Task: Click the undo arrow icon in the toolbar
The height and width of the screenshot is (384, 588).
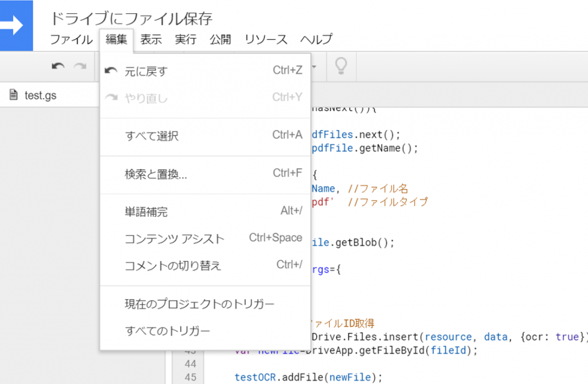Action: (58, 67)
